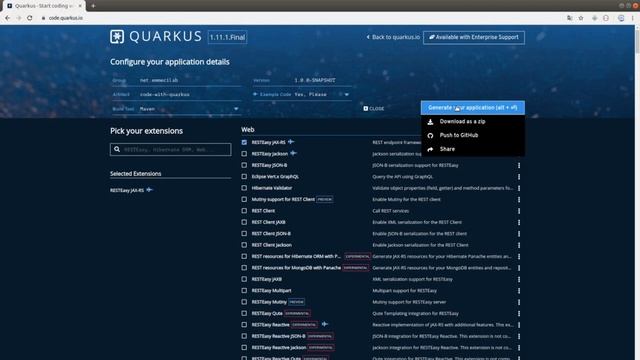Open more options for RESTEasy Multipart row
640x360 pixels.
tap(519, 291)
